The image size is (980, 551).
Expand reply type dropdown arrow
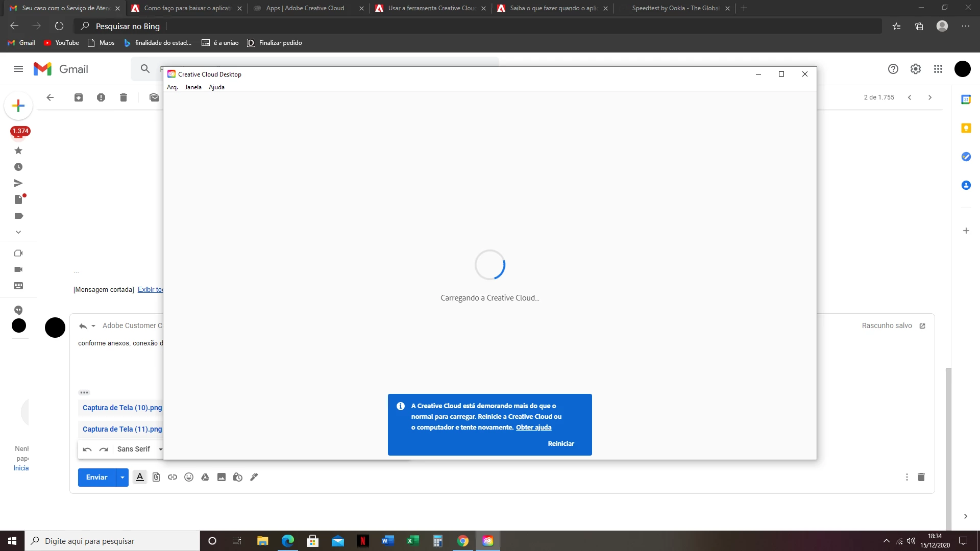tap(93, 326)
